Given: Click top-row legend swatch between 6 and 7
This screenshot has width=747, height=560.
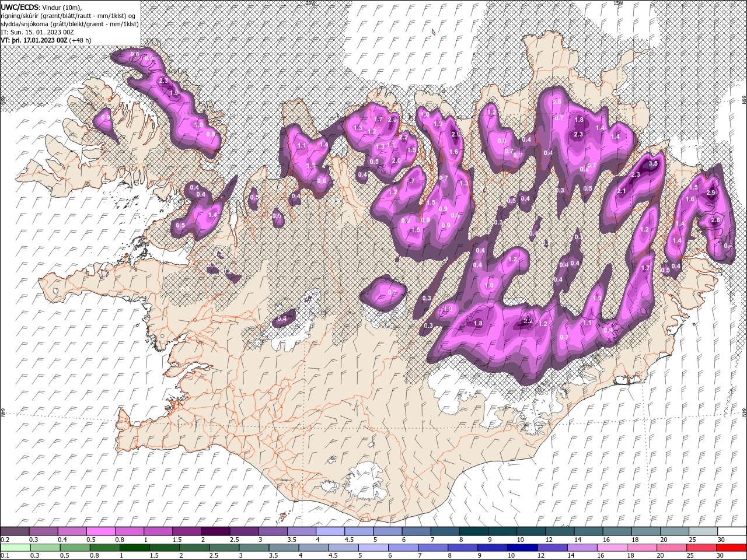Looking at the screenshot, I should point(416,531).
